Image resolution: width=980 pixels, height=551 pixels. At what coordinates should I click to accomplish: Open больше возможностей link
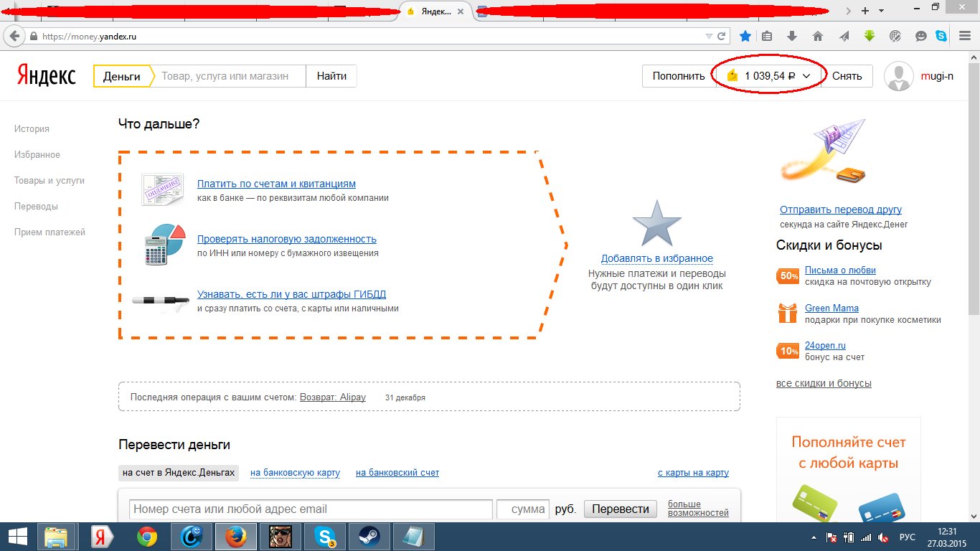(x=698, y=509)
